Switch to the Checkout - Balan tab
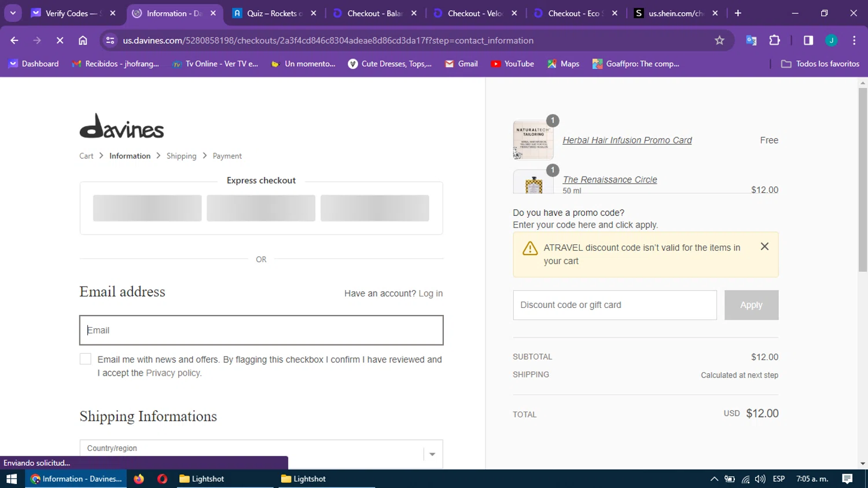Screen dimensions: 868x488 374,13
